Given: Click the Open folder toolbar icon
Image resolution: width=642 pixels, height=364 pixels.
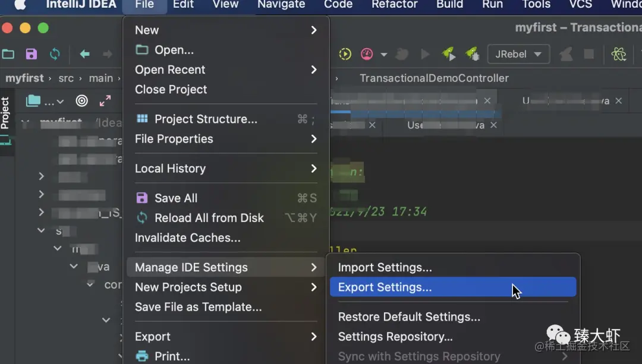Looking at the screenshot, I should [8, 54].
